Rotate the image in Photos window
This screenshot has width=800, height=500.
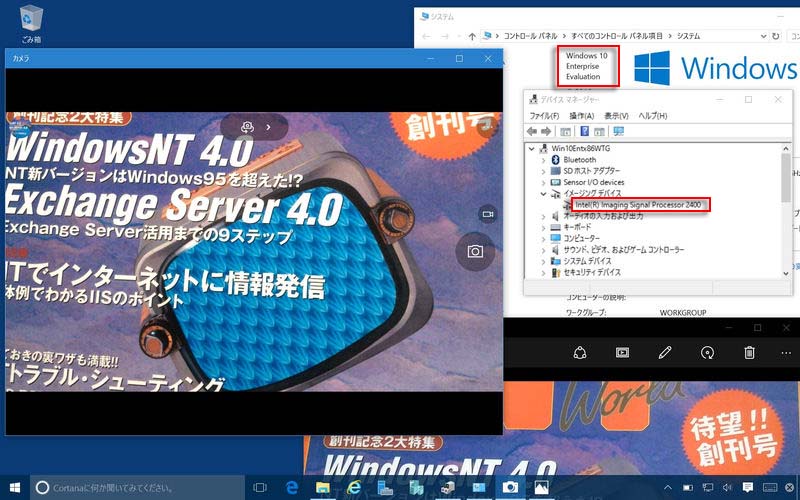pos(707,353)
